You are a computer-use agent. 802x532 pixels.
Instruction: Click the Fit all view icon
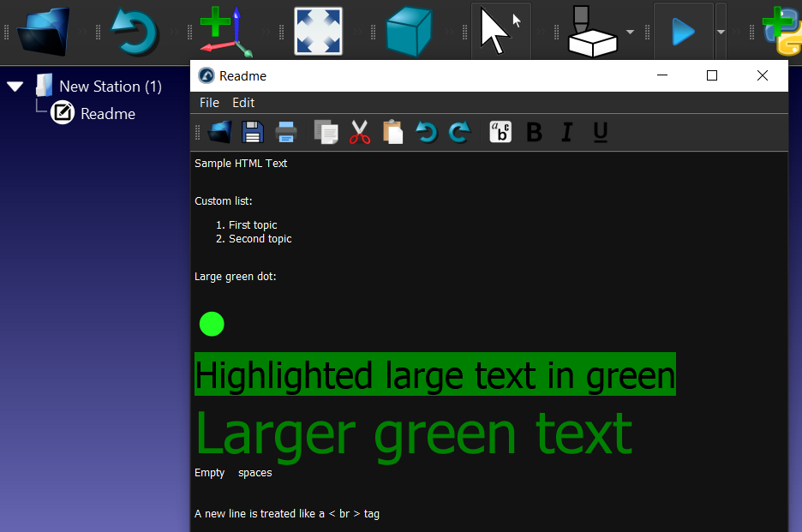[318, 32]
